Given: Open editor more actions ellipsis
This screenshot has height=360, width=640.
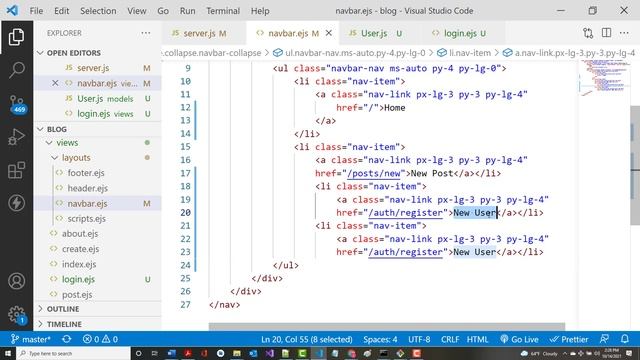Looking at the screenshot, I should (x=624, y=33).
